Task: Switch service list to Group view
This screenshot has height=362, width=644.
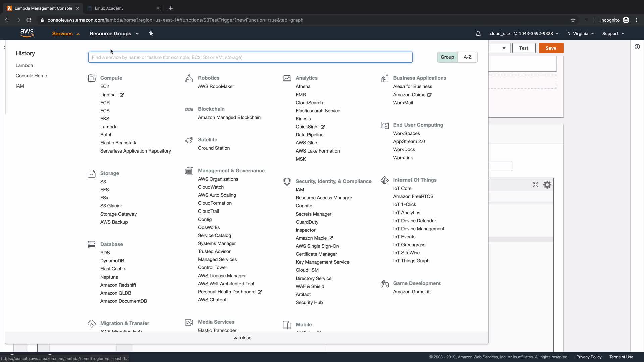Action: point(447,57)
